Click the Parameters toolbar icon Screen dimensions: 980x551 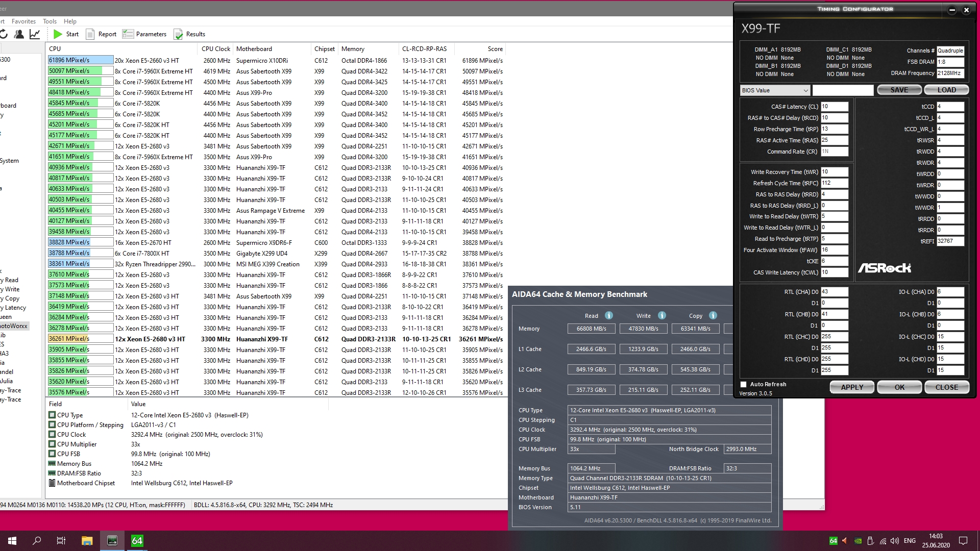click(x=128, y=34)
